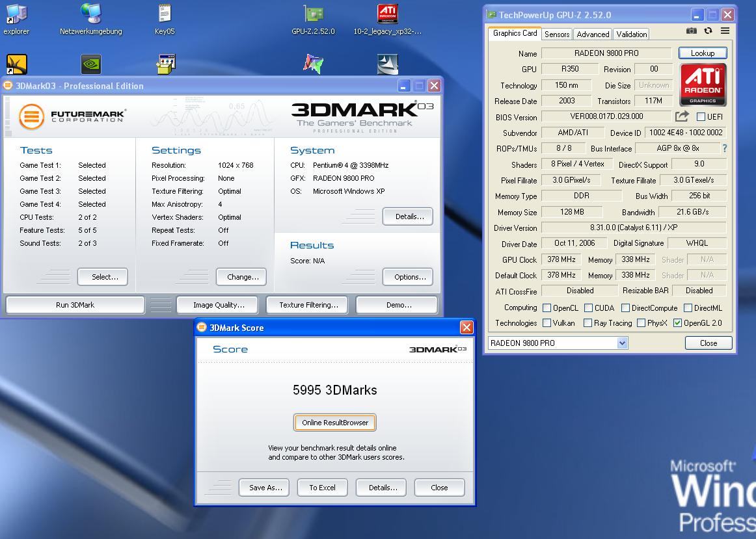756x539 pixels.
Task: Click the GPU-Z window title bar icon
Action: point(491,14)
